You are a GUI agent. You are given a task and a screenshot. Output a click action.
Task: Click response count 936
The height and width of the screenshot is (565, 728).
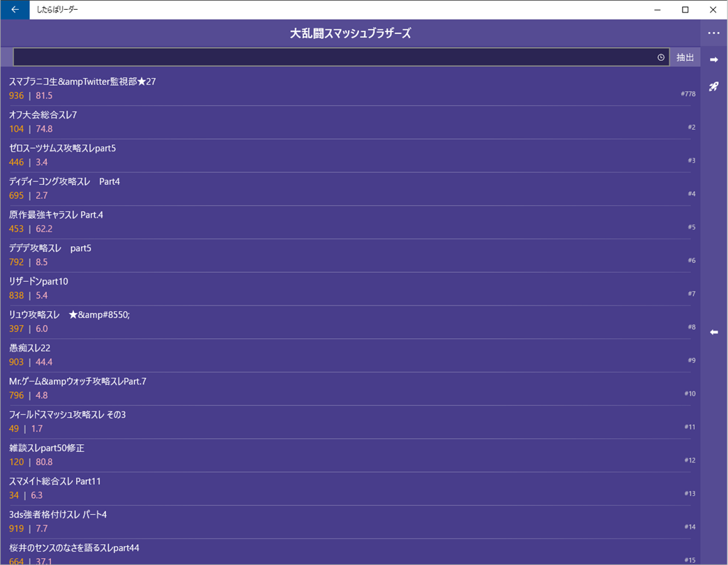pyautogui.click(x=16, y=96)
